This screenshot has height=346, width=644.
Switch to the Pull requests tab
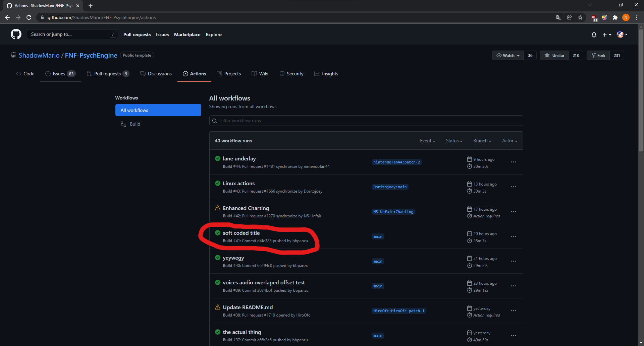107,74
